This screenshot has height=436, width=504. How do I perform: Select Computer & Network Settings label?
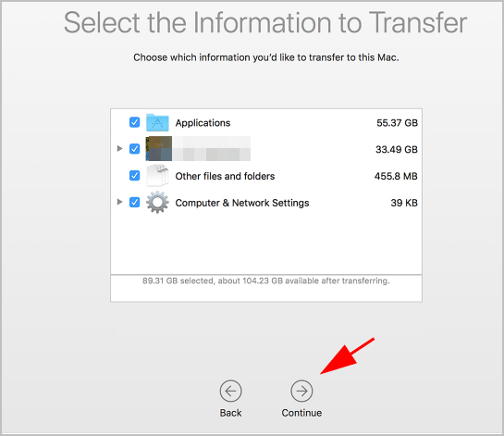(242, 203)
